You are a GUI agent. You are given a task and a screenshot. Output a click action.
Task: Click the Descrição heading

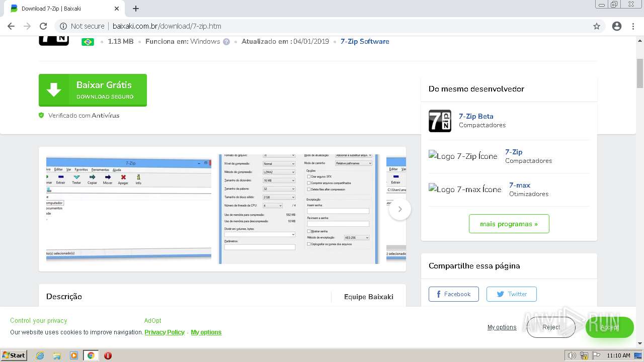tap(64, 297)
